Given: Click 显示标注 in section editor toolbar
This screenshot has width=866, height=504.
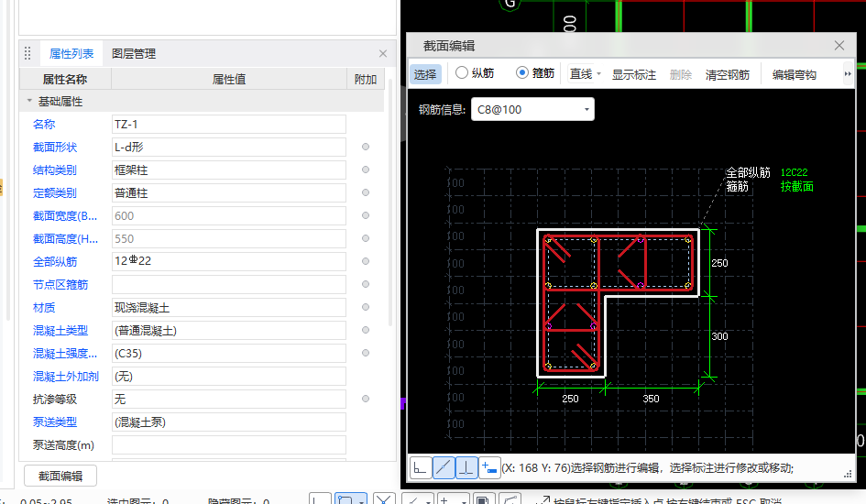Looking at the screenshot, I should coord(634,74).
